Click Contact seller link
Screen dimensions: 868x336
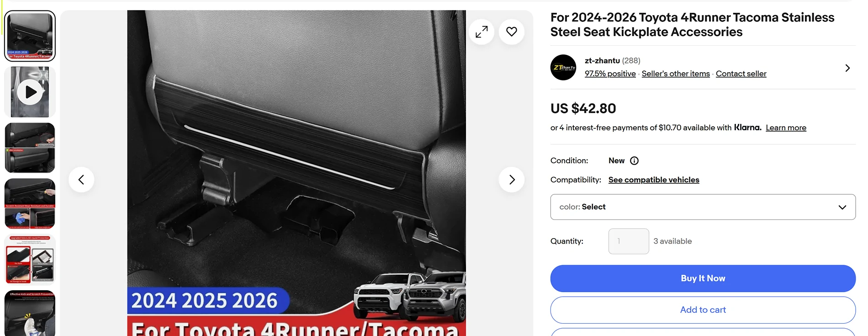pos(741,74)
